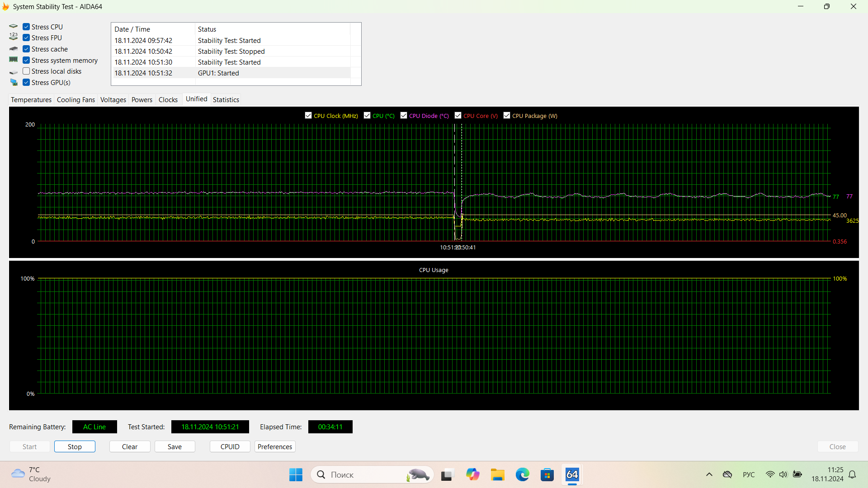The width and height of the screenshot is (868, 488).
Task: Open Microsoft Edge from the taskbar
Action: click(x=522, y=475)
